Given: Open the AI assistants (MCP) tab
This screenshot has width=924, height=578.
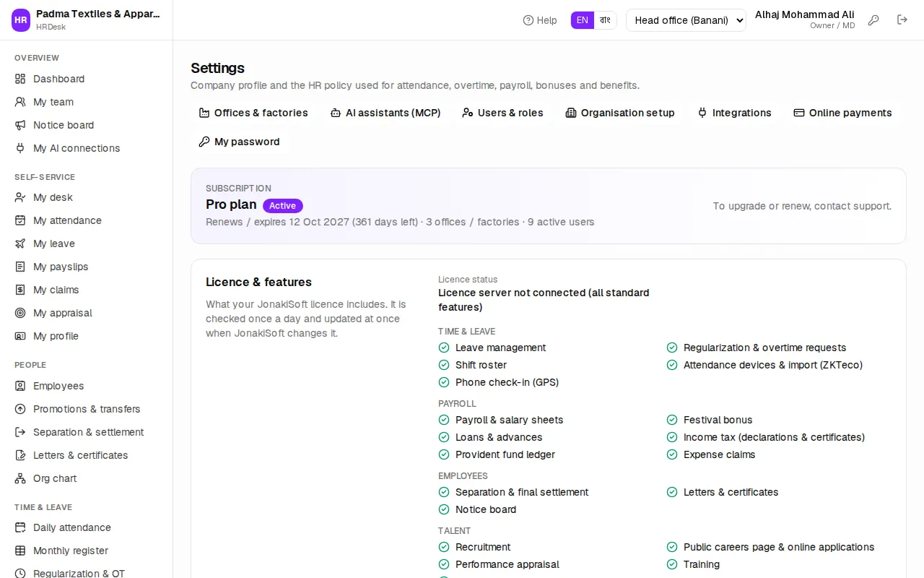Looking at the screenshot, I should click(385, 113).
